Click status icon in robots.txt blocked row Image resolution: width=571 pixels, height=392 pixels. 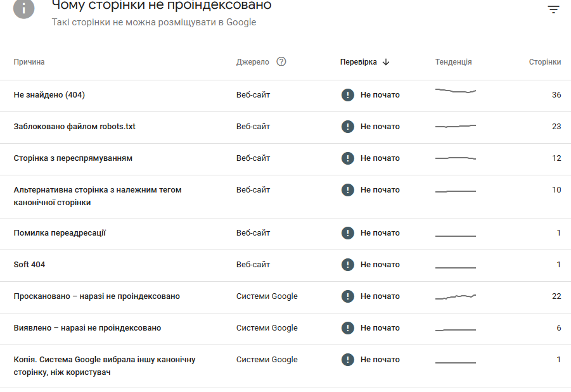tap(347, 127)
